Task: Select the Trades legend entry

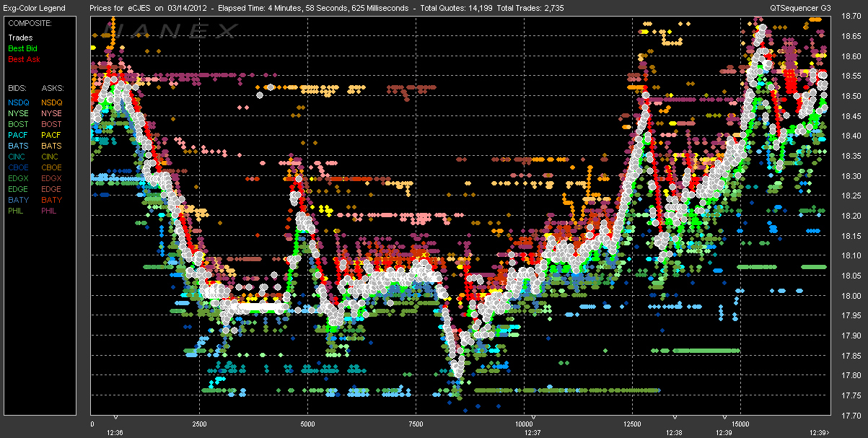Action: (x=20, y=38)
